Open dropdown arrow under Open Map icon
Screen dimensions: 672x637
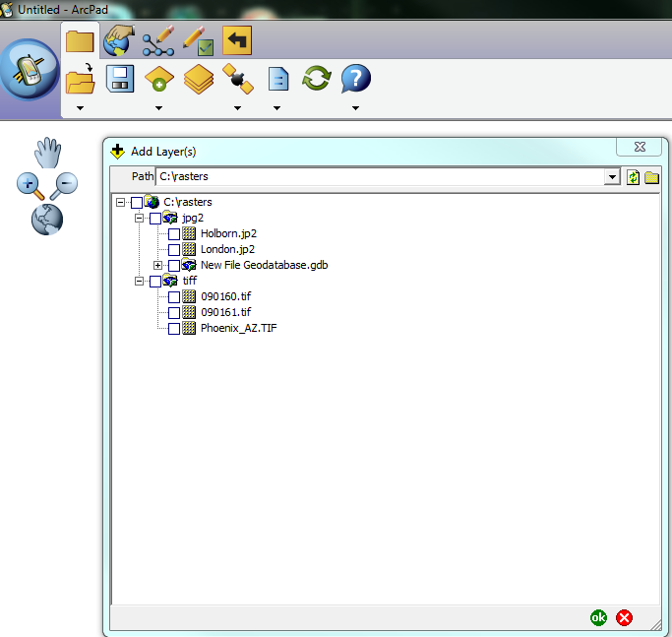pyautogui.click(x=80, y=108)
